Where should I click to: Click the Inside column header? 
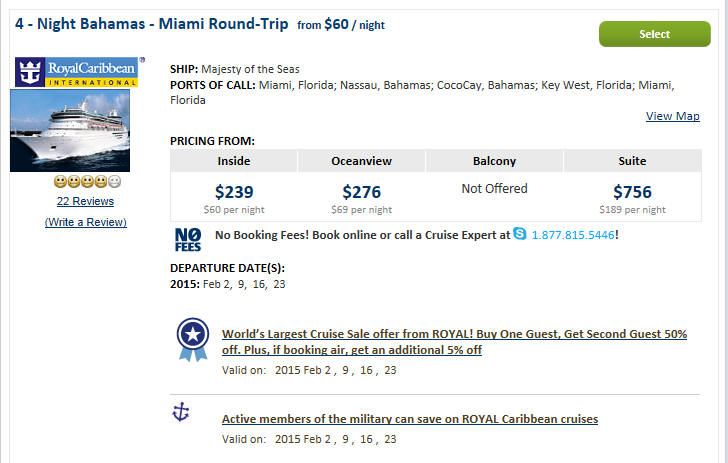click(234, 161)
